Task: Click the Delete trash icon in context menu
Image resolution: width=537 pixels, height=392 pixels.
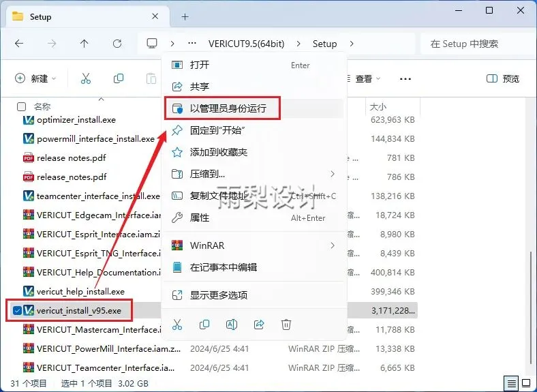Action: 286,324
